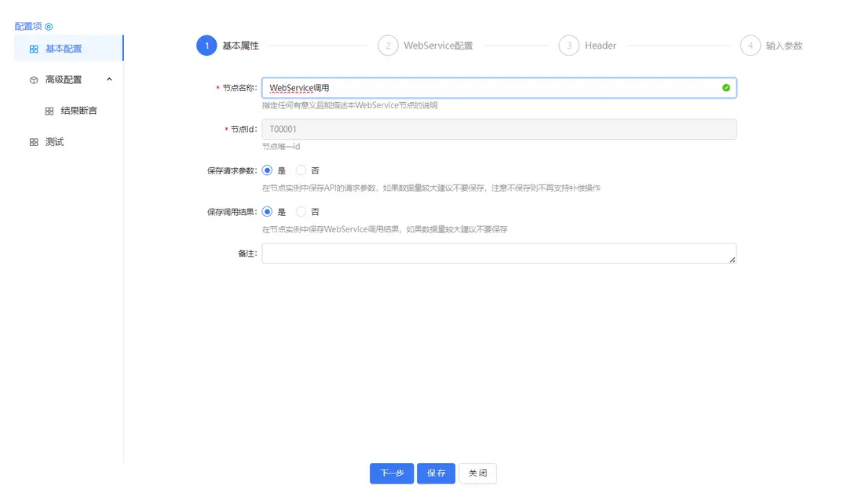The height and width of the screenshot is (504, 862).
Task: Open the 配置项 settings gear icon
Action: point(49,25)
